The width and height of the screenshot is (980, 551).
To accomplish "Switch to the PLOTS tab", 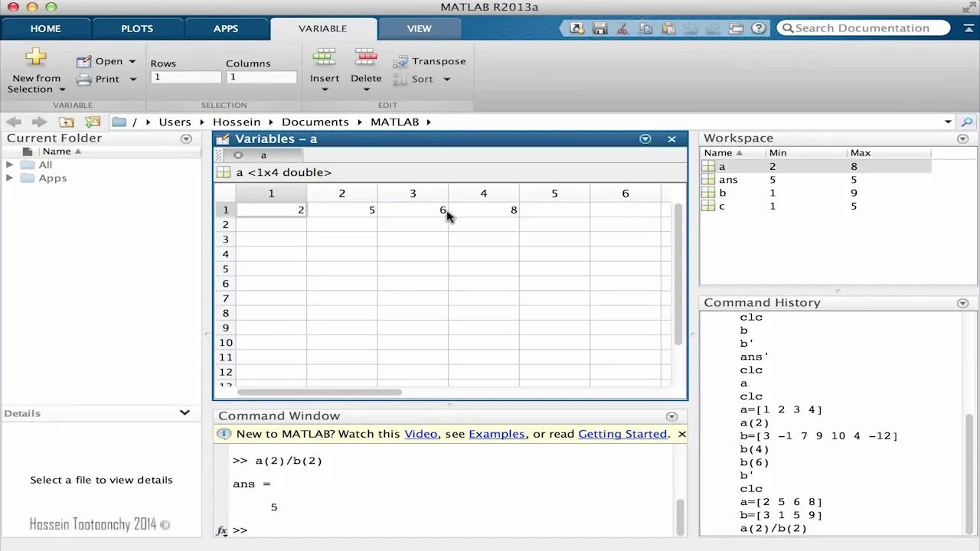I will pyautogui.click(x=137, y=28).
